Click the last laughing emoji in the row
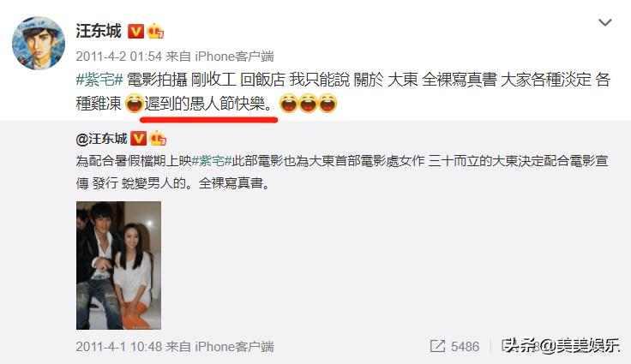631x364 pixels. pos(328,103)
